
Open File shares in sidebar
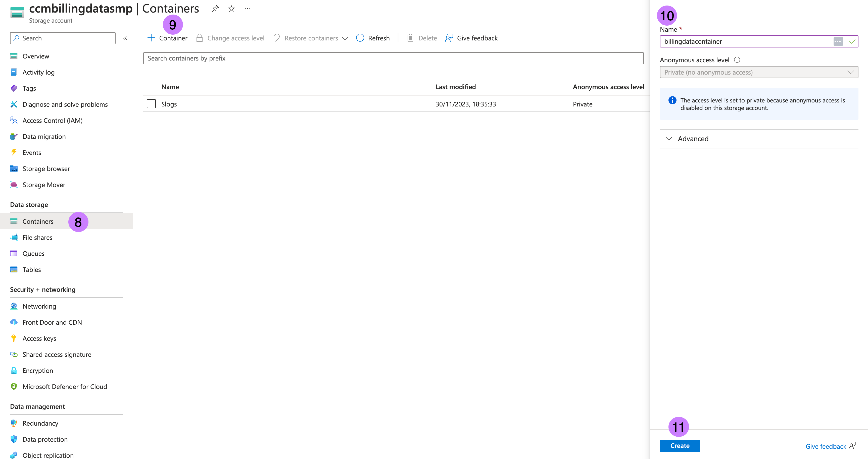pyautogui.click(x=37, y=238)
